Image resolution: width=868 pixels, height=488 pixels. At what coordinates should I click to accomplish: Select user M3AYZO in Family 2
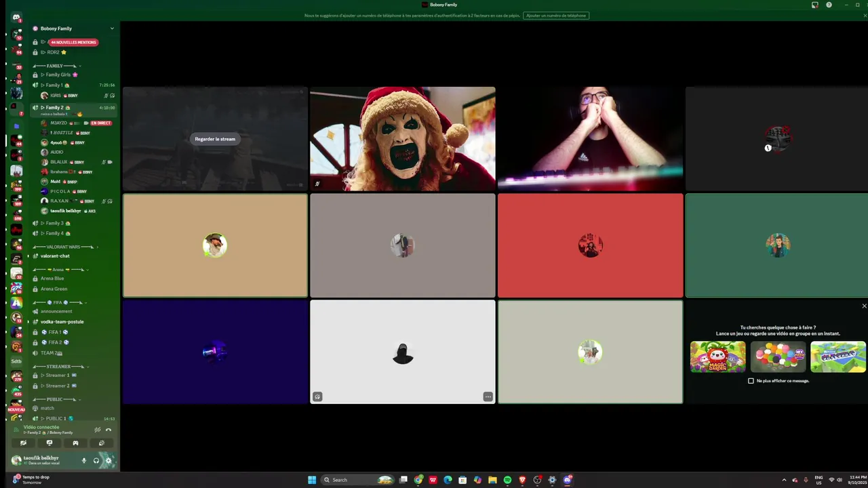pyautogui.click(x=76, y=123)
